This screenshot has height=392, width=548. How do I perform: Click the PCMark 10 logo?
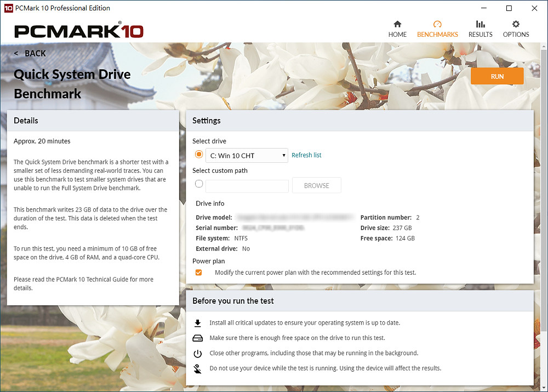tap(78, 30)
